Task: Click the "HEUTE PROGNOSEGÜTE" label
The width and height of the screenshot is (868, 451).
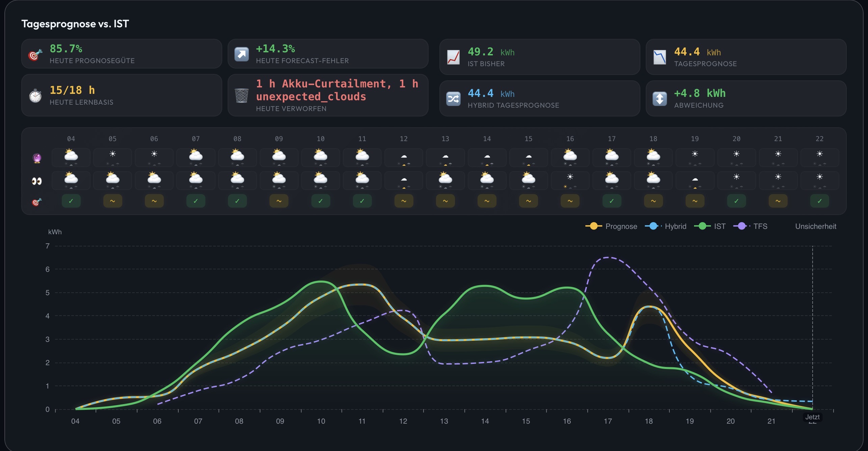Action: point(92,61)
